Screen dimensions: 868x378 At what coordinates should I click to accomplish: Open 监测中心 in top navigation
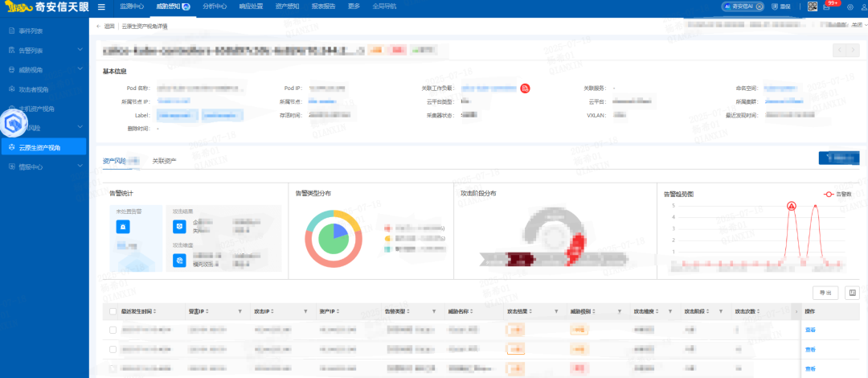click(132, 6)
